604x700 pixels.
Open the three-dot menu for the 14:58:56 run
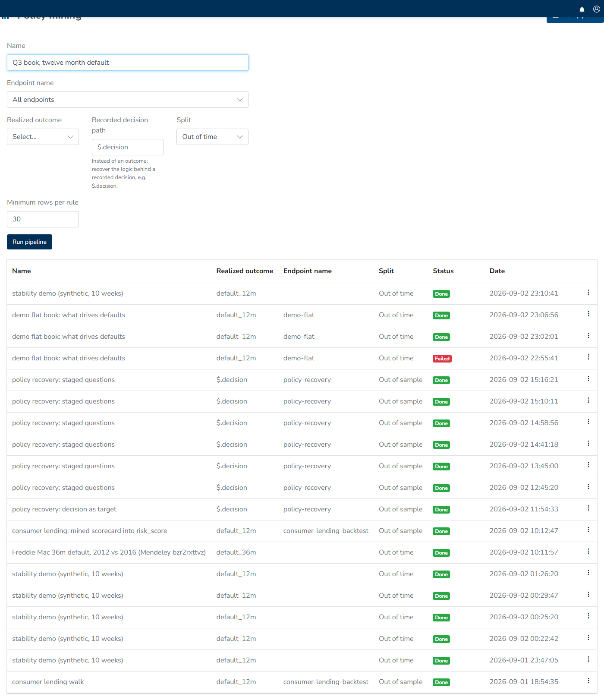pyautogui.click(x=588, y=422)
